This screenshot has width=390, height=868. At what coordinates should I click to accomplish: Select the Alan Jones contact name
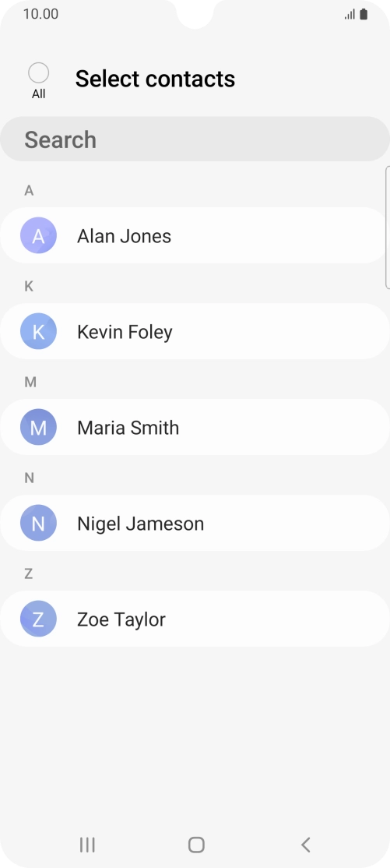click(x=124, y=236)
